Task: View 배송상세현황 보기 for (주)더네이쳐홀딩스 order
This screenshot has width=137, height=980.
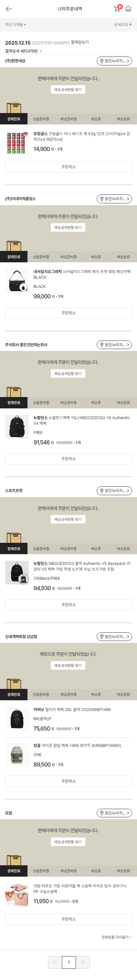Action: 68,227
